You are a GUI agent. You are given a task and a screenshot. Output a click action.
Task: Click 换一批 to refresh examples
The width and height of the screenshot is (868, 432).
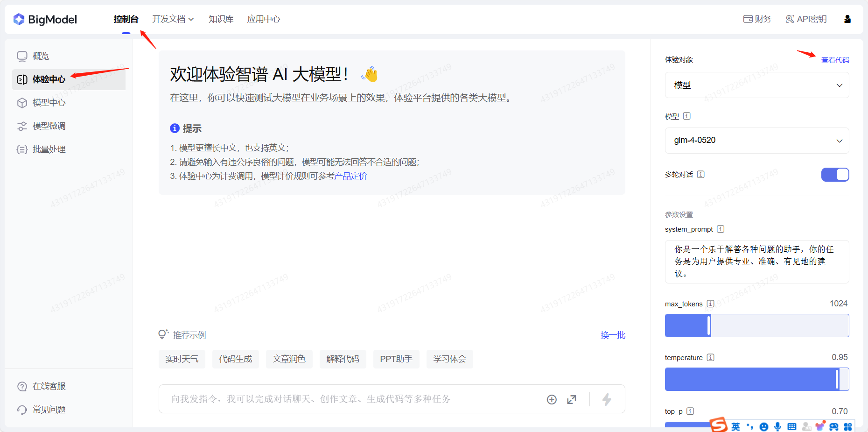coord(613,335)
